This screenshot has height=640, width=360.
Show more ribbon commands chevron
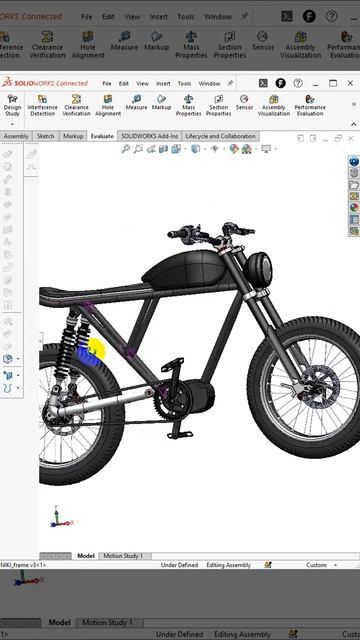point(353,104)
